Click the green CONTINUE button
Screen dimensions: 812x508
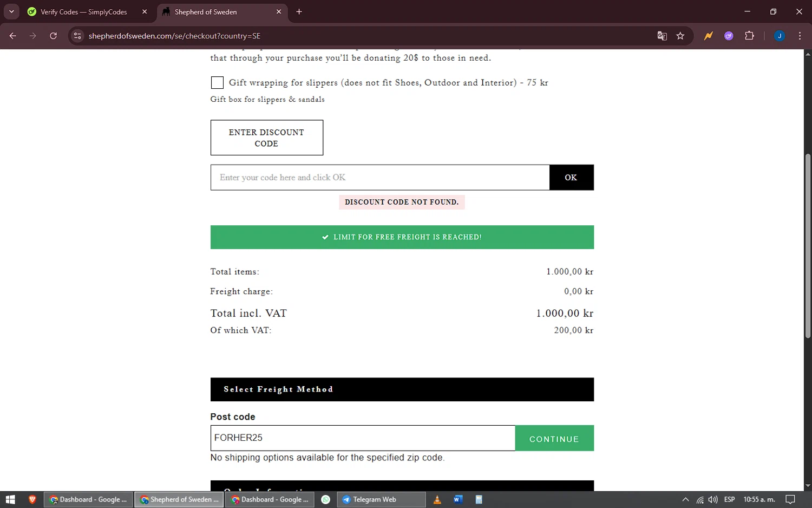(x=554, y=438)
